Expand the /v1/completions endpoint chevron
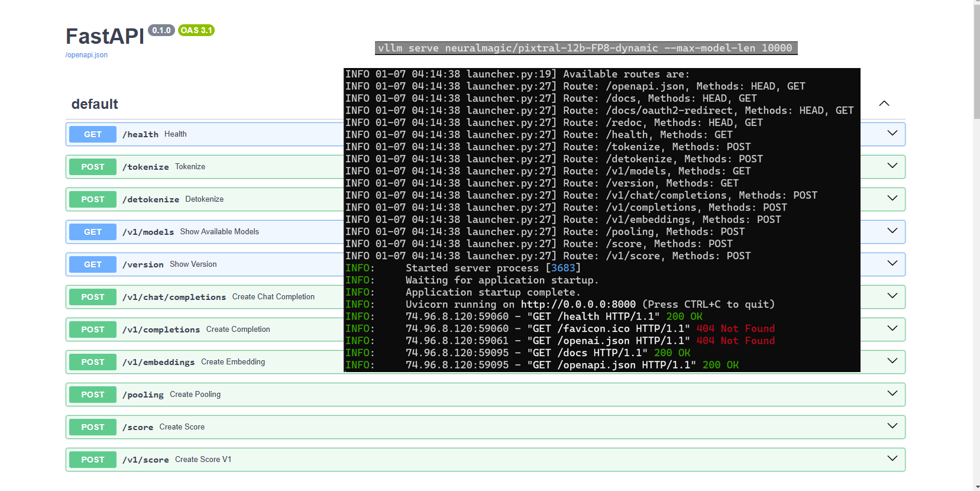 click(x=892, y=328)
